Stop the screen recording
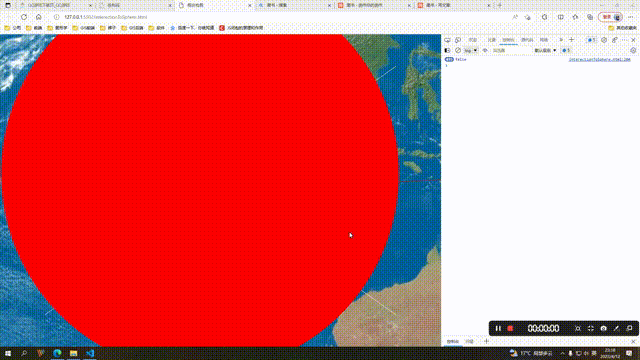 pyautogui.click(x=510, y=329)
